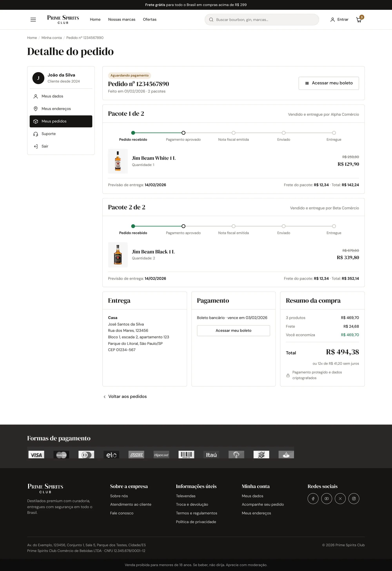Screen dimensions: 392x571
Task: Click the R$ 494,38 total value
Action: point(342,352)
